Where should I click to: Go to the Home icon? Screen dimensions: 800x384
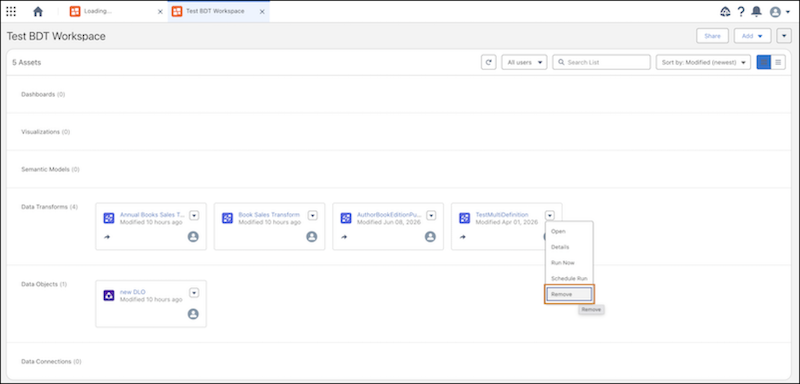[x=38, y=11]
